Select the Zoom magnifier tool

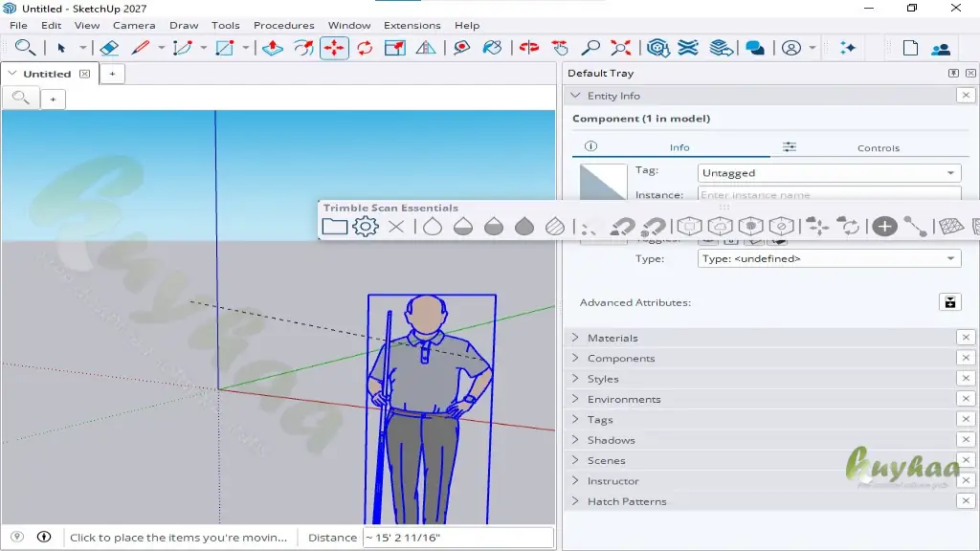[590, 48]
